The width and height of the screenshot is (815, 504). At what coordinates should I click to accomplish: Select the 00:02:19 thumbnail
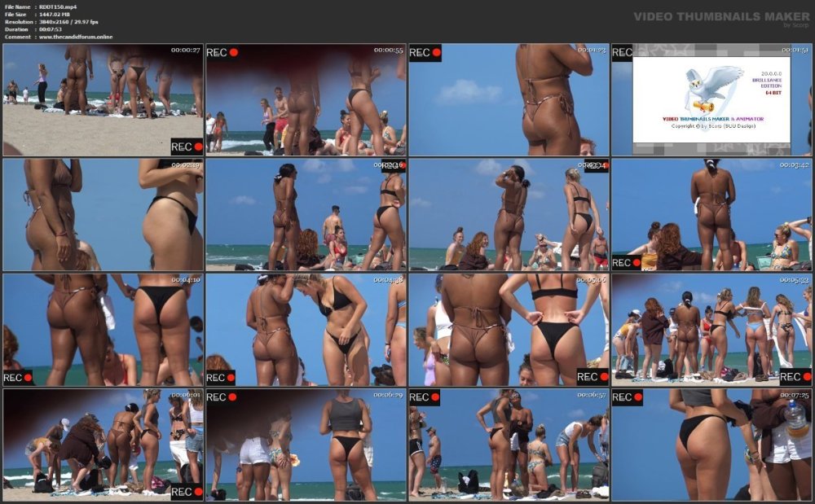tap(103, 214)
